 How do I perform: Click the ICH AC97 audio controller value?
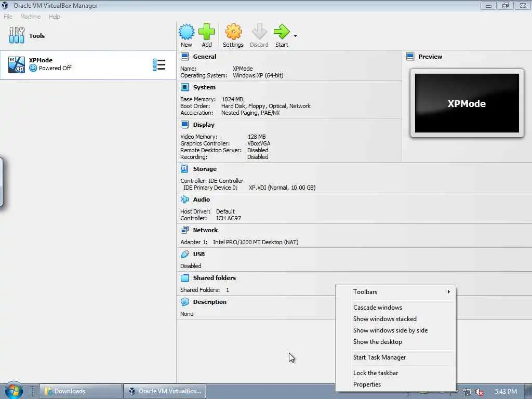[229, 218]
